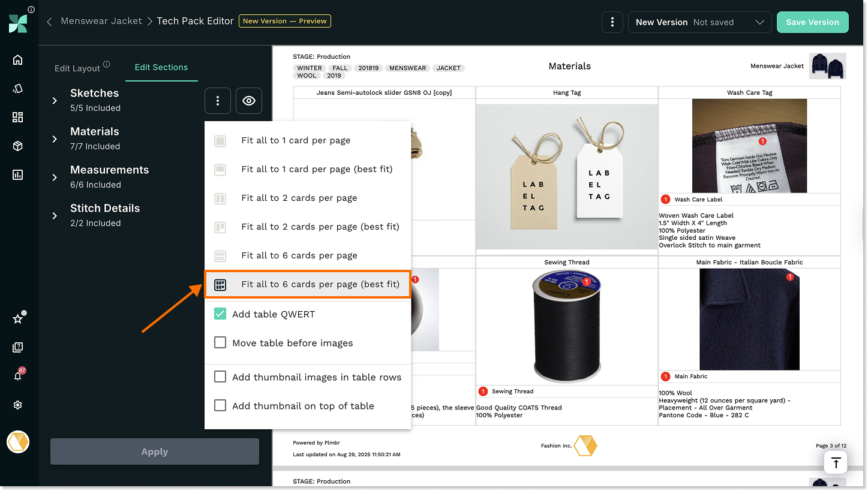Screen dimensions: 868x491
Task: Uncheck the Add table QWERT checkbox
Action: (220, 314)
